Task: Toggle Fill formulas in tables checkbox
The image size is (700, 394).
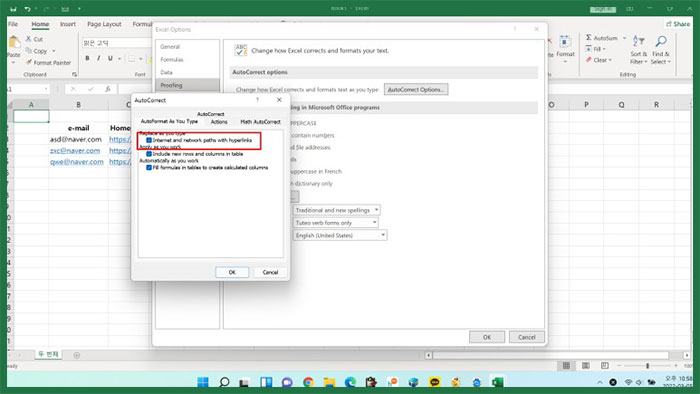Action: pos(149,168)
